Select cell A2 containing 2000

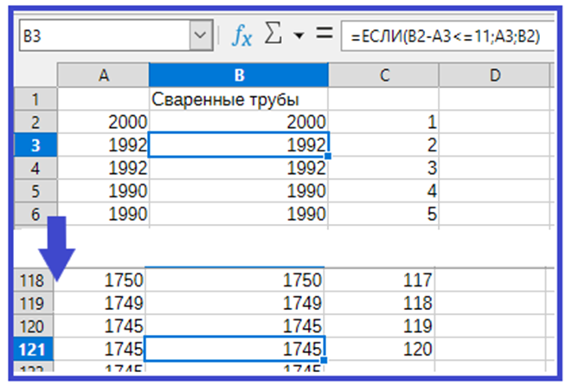(x=103, y=122)
